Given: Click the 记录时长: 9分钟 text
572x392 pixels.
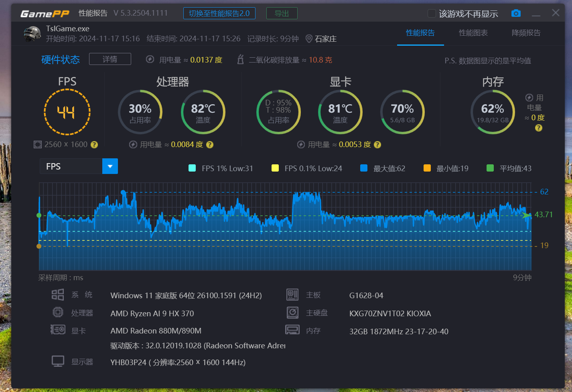Looking at the screenshot, I should click(x=273, y=39).
